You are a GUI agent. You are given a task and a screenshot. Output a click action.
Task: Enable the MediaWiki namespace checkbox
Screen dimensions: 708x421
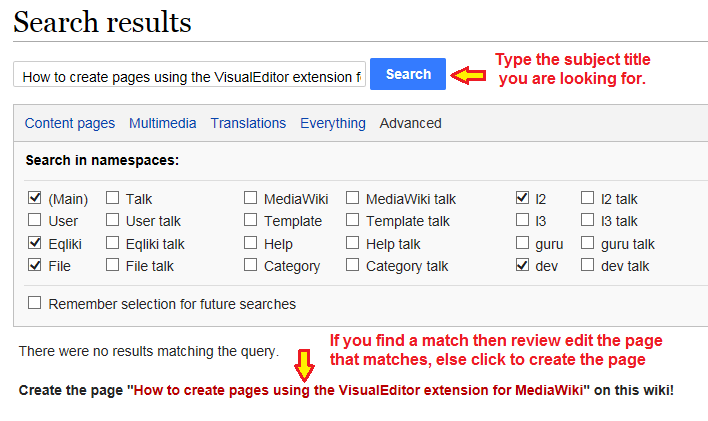click(251, 198)
